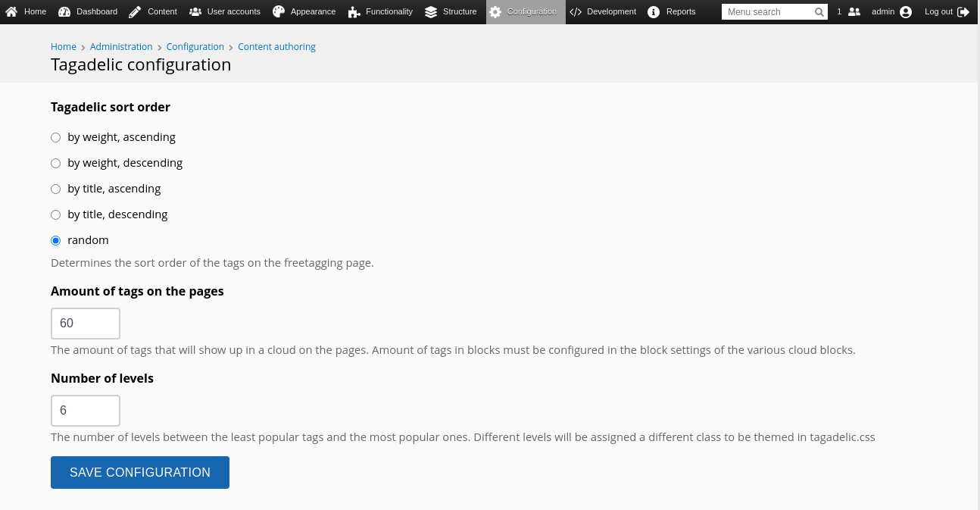Open the Appearance menu
This screenshot has height=510, width=980.
click(313, 12)
